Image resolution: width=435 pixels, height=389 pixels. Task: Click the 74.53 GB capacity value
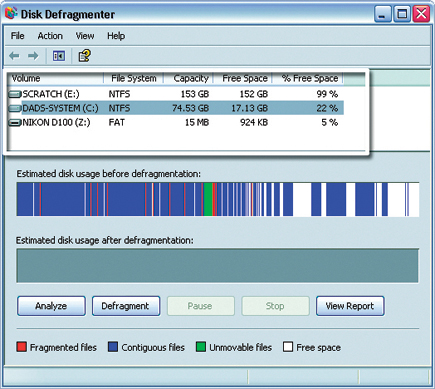[190, 108]
